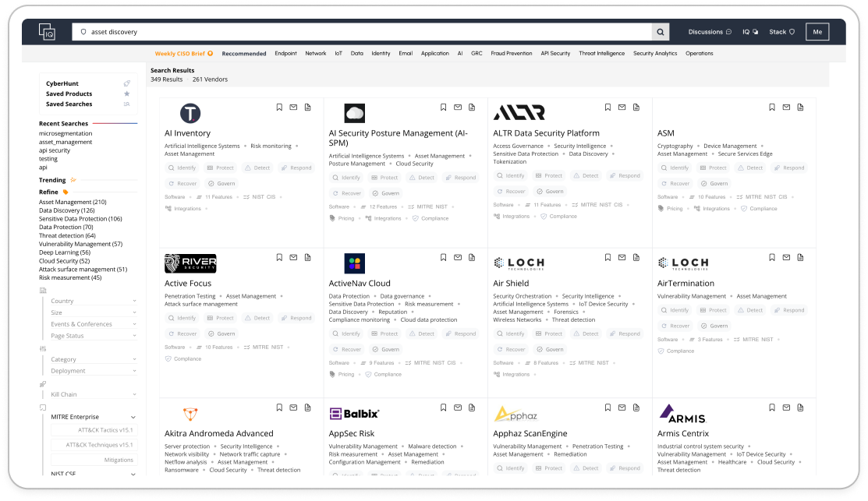This screenshot has height=501, width=868.
Task: Open the Deployment filter dropdown
Action: [93, 371]
